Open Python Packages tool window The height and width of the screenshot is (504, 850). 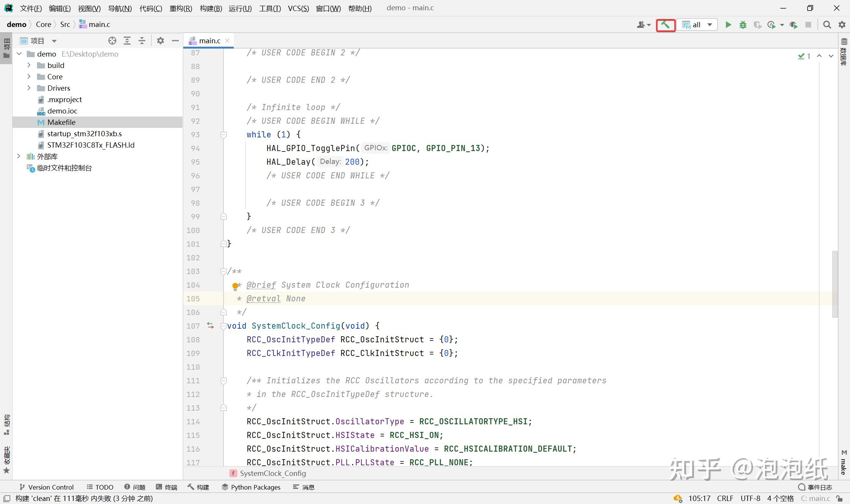pyautogui.click(x=251, y=487)
